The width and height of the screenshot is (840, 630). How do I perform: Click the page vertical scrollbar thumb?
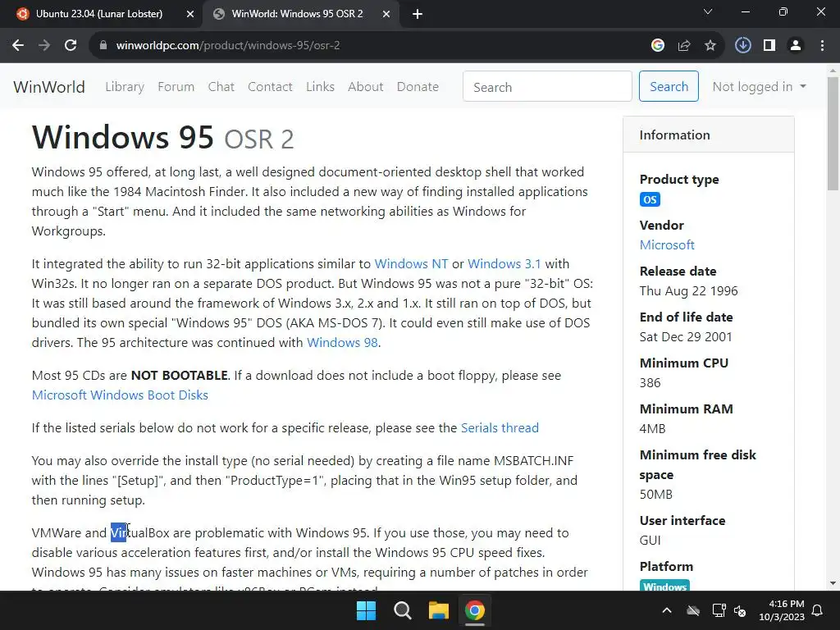(x=833, y=134)
